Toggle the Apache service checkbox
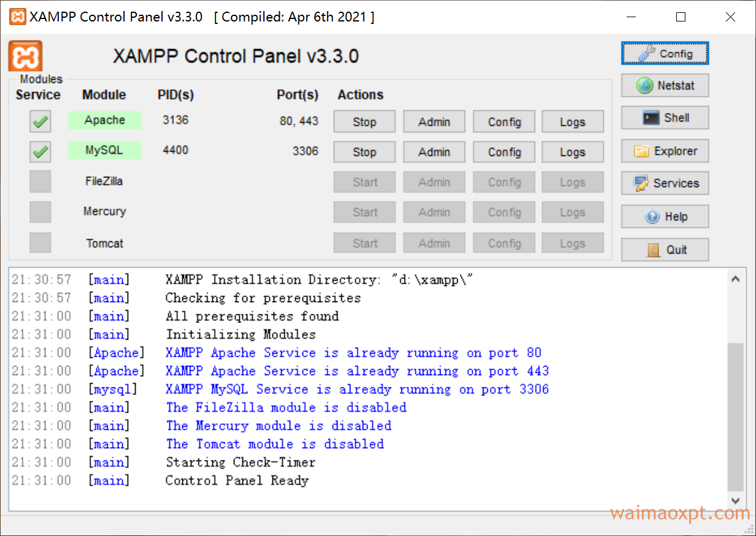Viewport: 756px width, 536px height. pyautogui.click(x=40, y=122)
